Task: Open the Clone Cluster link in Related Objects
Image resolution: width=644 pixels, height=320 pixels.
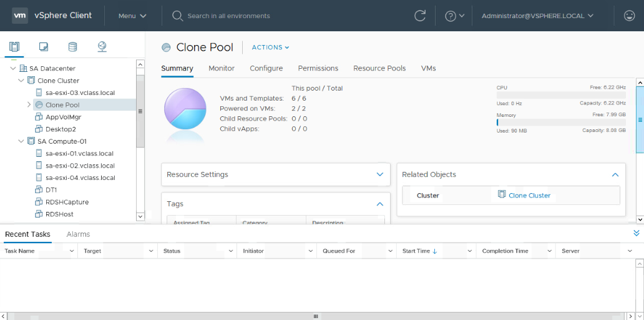Action: [x=529, y=196]
